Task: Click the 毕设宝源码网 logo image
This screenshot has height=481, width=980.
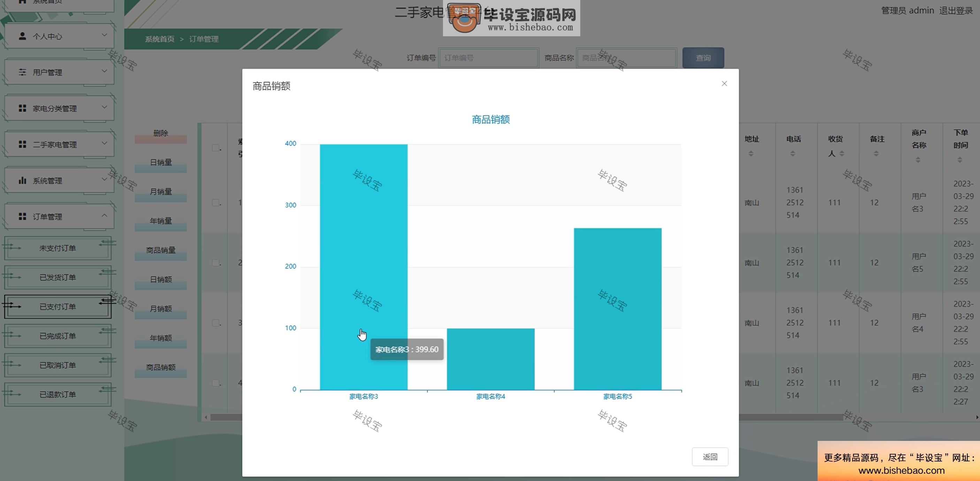Action: (x=511, y=19)
